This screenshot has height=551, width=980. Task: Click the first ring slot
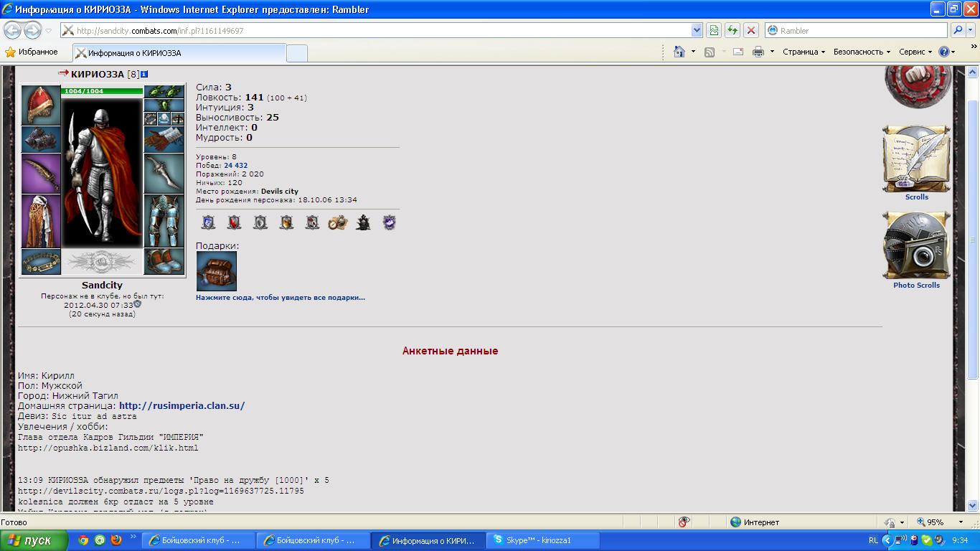[151, 119]
